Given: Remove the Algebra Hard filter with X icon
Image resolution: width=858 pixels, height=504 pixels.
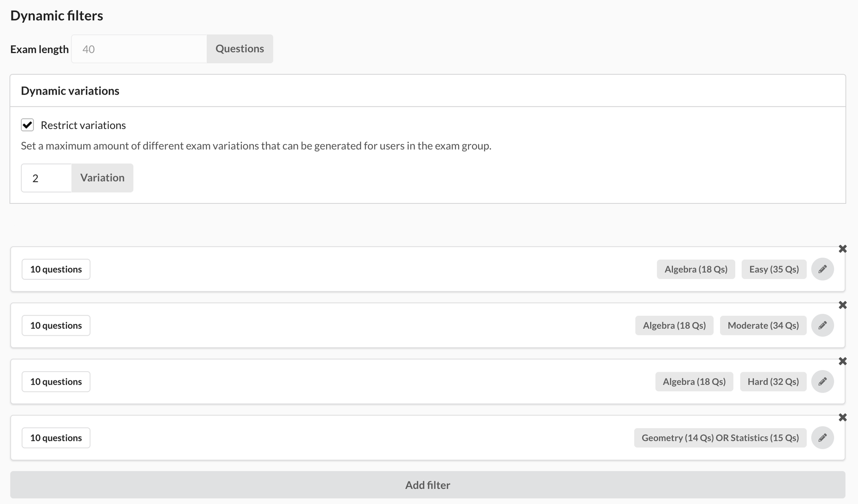Looking at the screenshot, I should pyautogui.click(x=842, y=361).
